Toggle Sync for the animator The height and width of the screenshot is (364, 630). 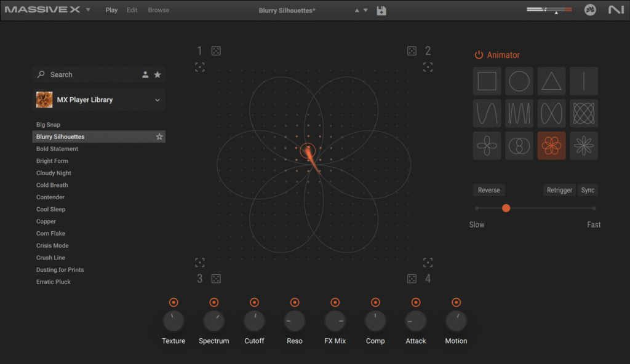pyautogui.click(x=588, y=190)
